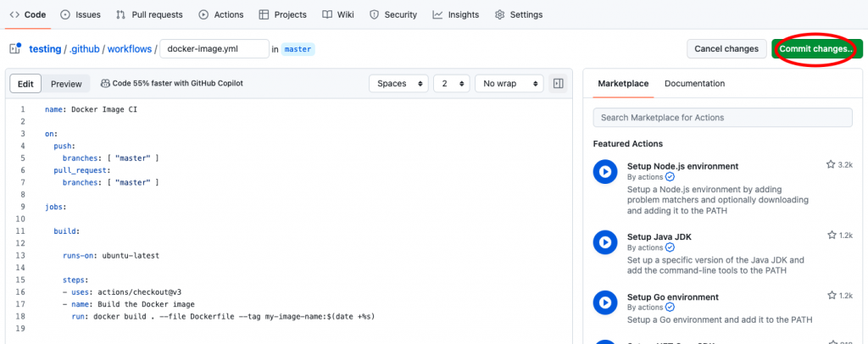Click the 'pull_request:' line in editor
This screenshot has height=344, width=868.
[x=82, y=170]
